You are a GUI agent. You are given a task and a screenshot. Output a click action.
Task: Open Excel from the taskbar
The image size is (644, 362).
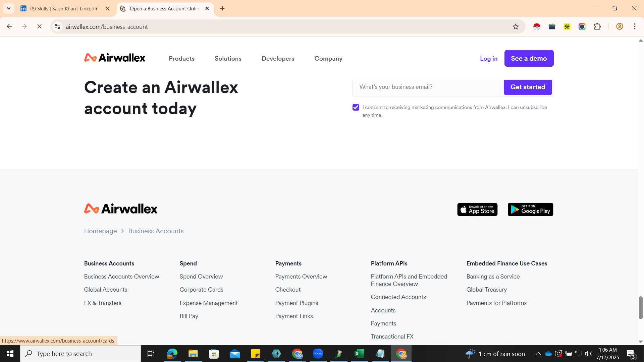[x=360, y=354]
